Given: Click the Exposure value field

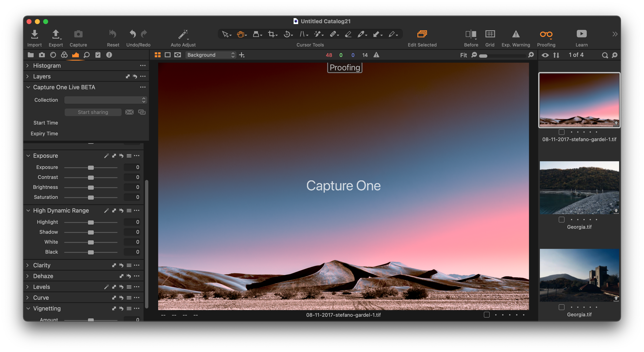Looking at the screenshot, I should 132,167.
